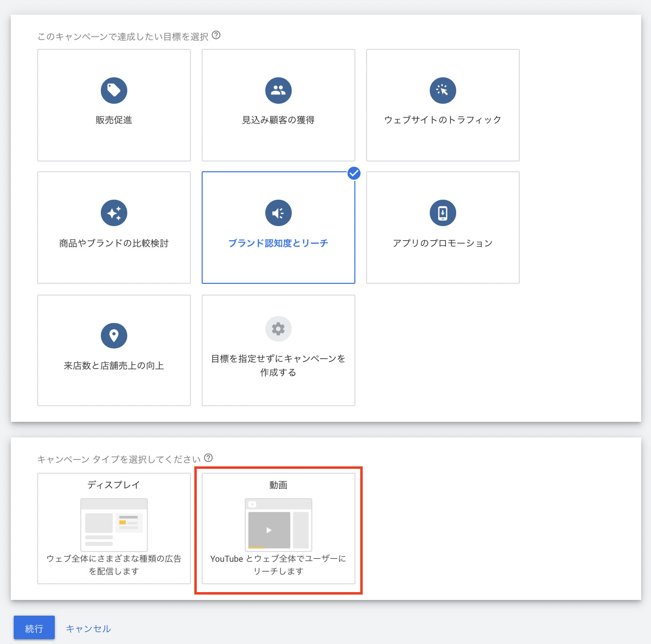Pick the 見込み顧客の獲得 goal label

(x=279, y=120)
